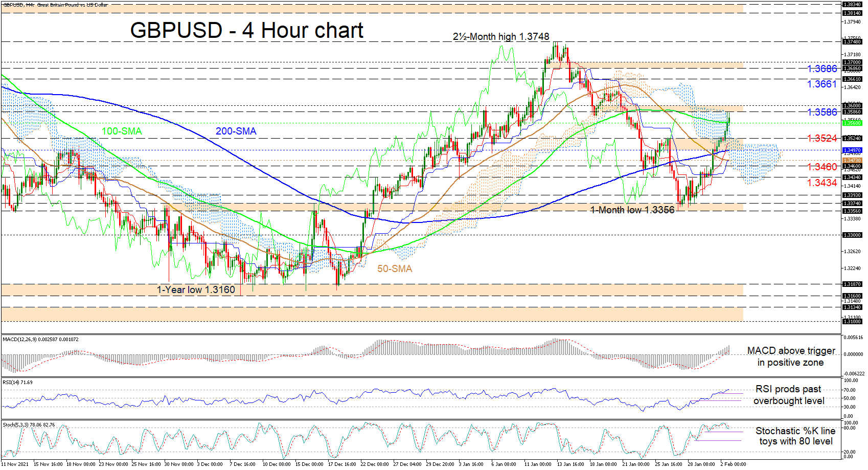
Task: Click the '1.37940' price axis value
Action: [x=852, y=22]
